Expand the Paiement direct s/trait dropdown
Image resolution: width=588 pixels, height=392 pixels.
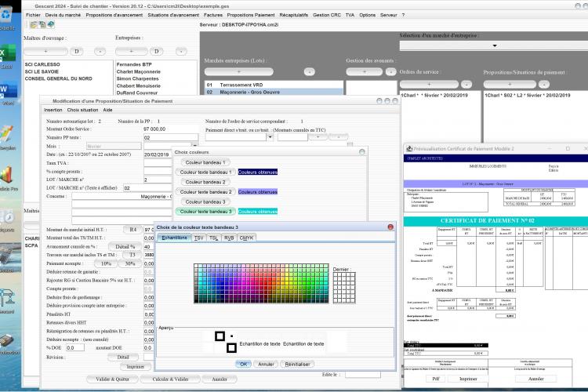[x=270, y=137]
